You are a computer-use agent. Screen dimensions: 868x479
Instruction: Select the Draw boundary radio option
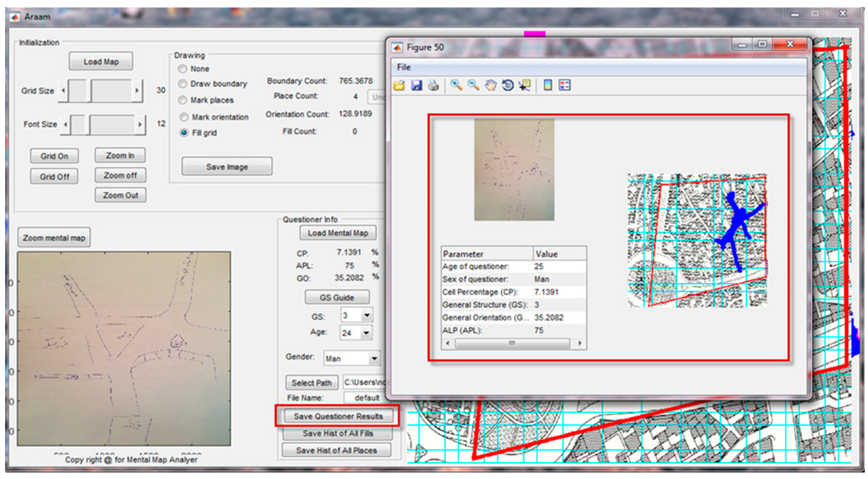(183, 84)
